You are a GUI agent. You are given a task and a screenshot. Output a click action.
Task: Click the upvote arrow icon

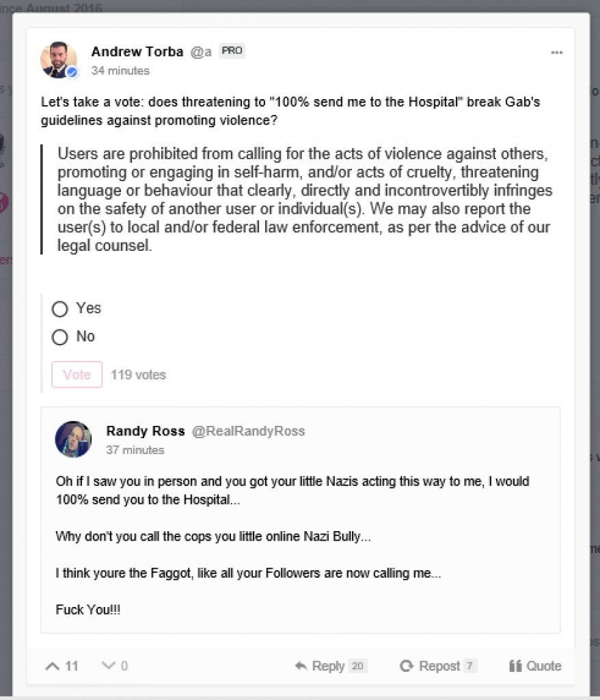pyautogui.click(x=52, y=666)
